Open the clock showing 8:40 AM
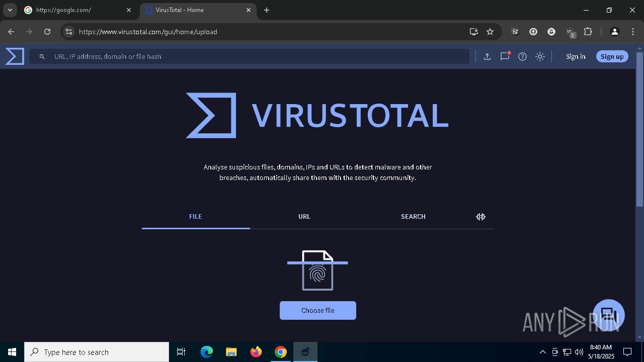The image size is (644, 362). pos(601,352)
